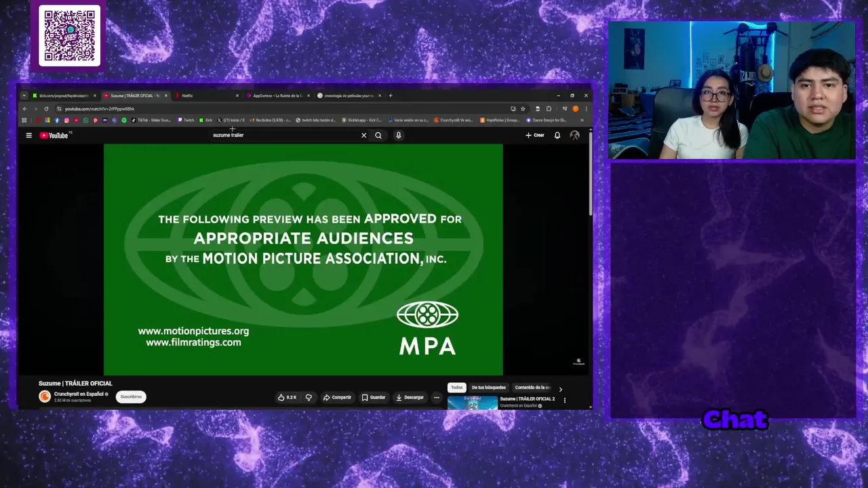868x488 pixels.
Task: Open Chrome's three-dot menu
Action: coord(586,109)
